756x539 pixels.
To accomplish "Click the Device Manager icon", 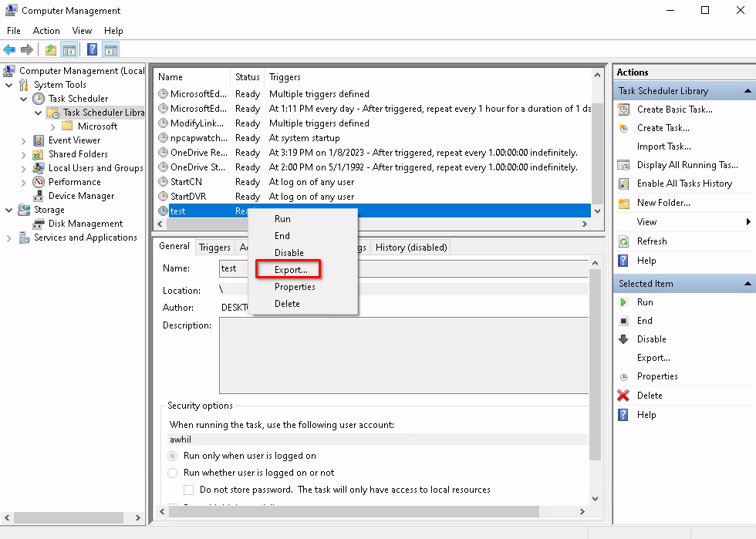I will click(39, 196).
